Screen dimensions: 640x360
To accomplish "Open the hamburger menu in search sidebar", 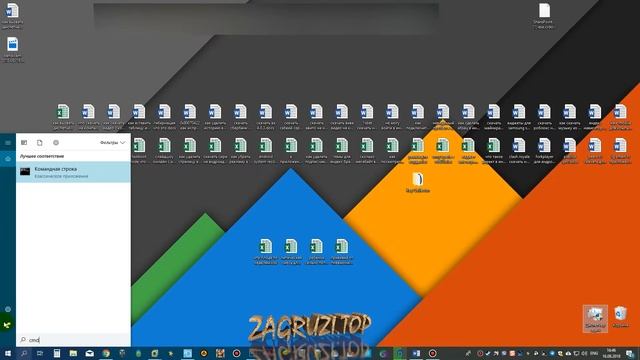I will (x=8, y=142).
